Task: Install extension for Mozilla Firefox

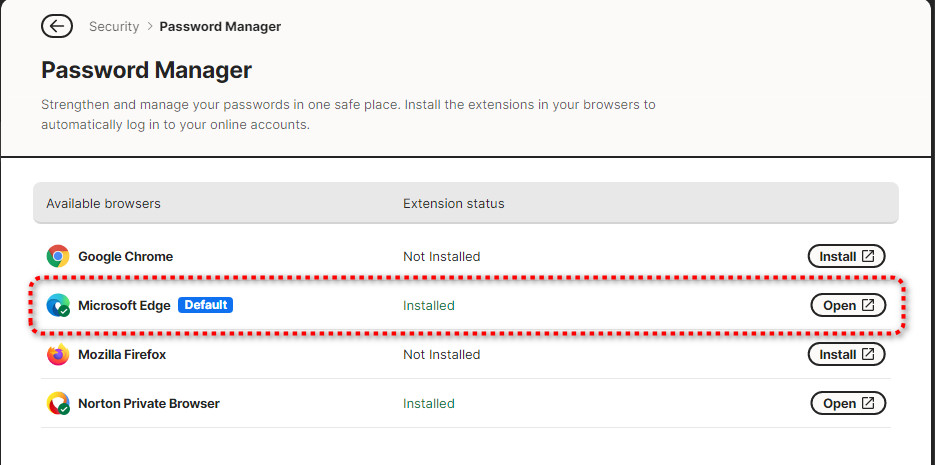Action: click(x=846, y=354)
